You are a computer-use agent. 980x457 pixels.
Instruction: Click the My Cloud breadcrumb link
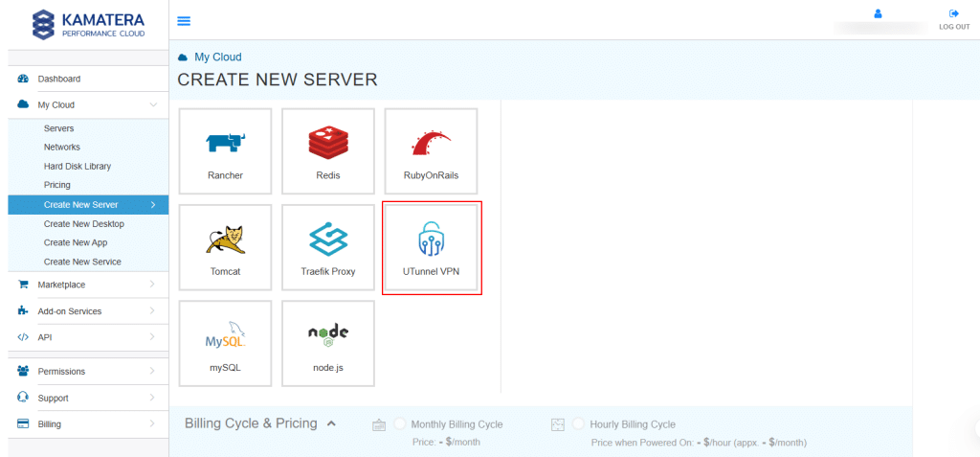(218, 57)
